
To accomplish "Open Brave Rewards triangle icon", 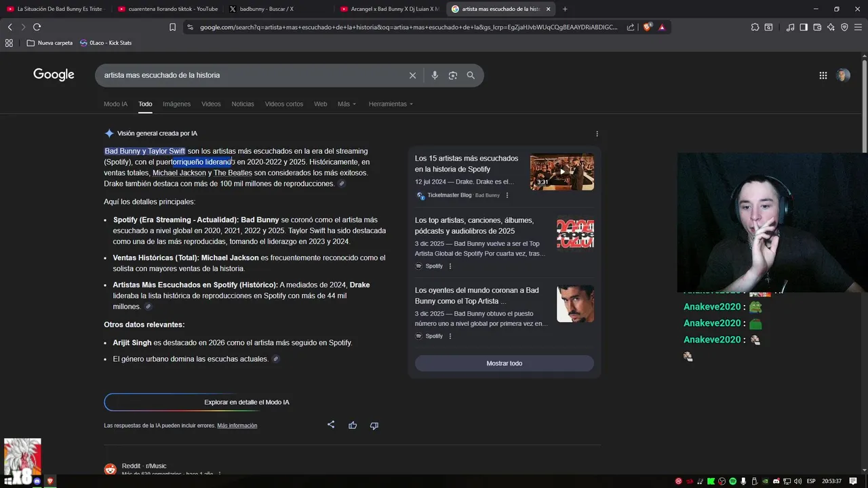I will (661, 27).
